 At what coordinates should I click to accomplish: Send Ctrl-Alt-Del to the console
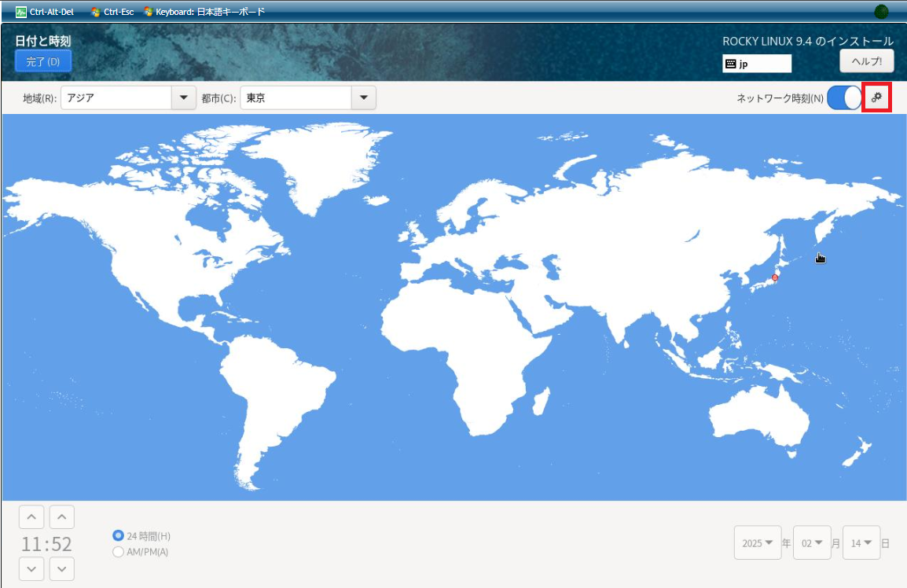(x=45, y=12)
